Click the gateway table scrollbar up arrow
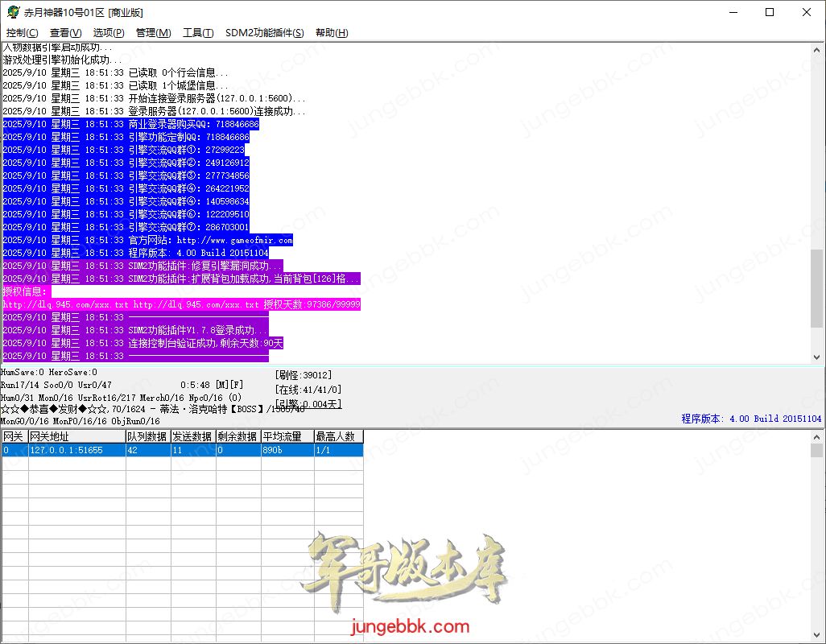The height and width of the screenshot is (644, 826). (x=817, y=436)
